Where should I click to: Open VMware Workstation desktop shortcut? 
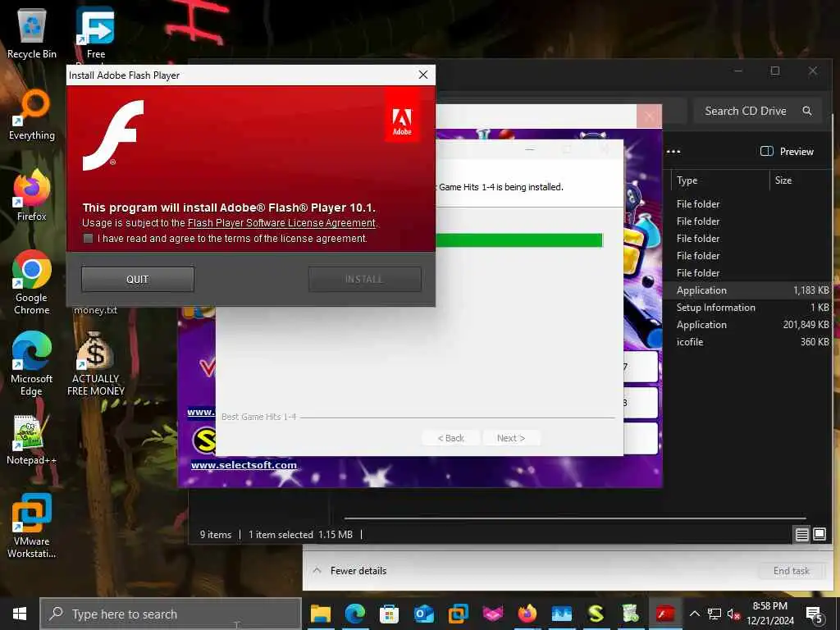32,526
